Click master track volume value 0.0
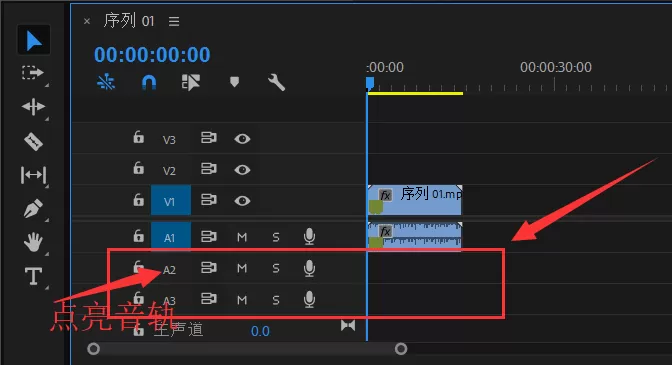Image resolution: width=672 pixels, height=365 pixels. click(260, 331)
